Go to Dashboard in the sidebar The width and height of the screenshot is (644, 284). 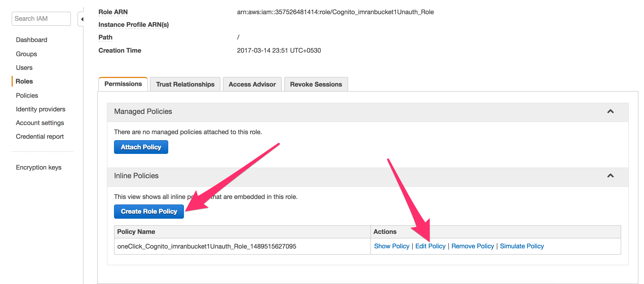pyautogui.click(x=31, y=40)
